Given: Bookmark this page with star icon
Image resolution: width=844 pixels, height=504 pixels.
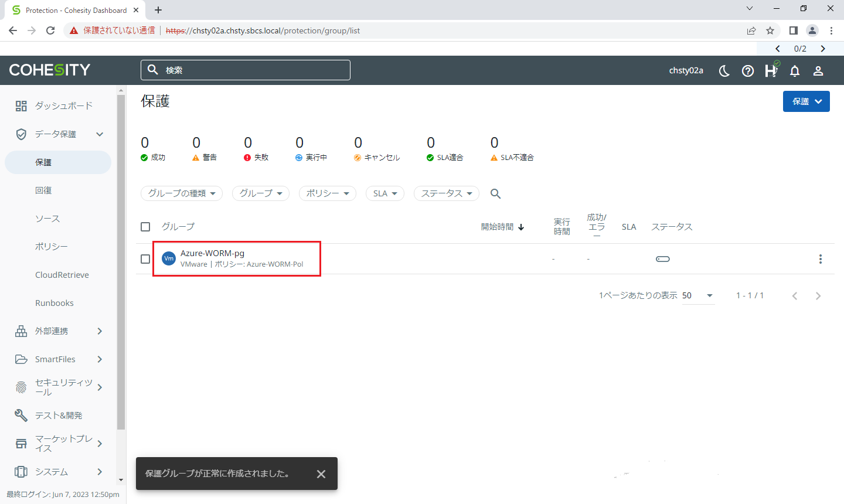Looking at the screenshot, I should click(x=770, y=30).
